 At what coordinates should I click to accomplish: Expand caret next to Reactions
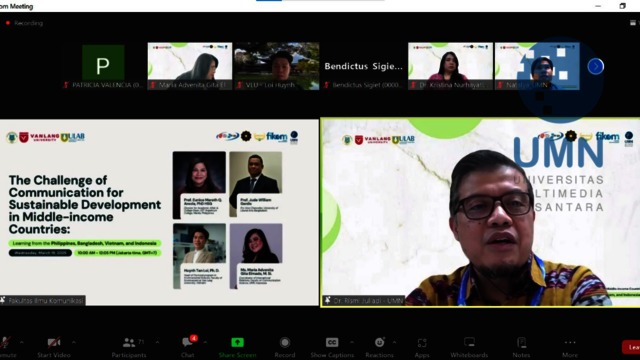[x=394, y=342]
